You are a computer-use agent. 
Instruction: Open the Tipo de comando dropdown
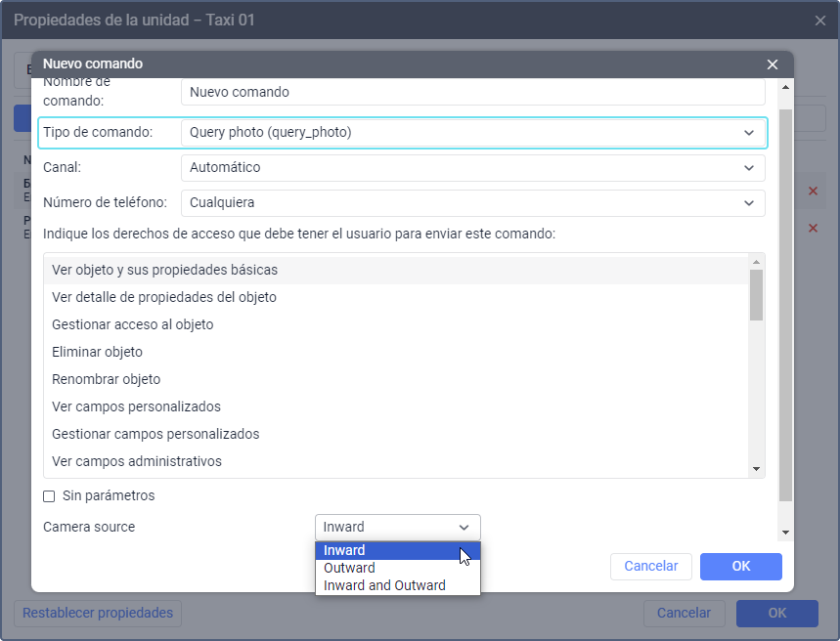click(473, 132)
